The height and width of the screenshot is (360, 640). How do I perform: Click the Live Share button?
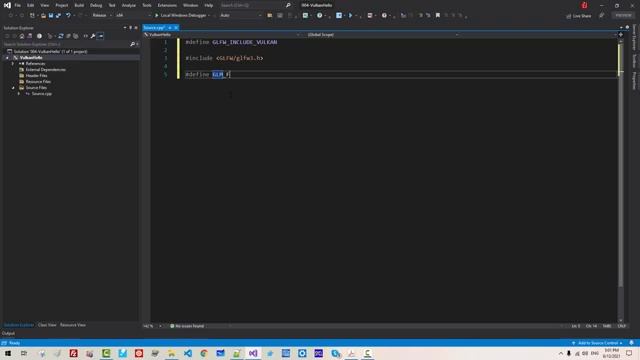pyautogui.click(x=578, y=16)
